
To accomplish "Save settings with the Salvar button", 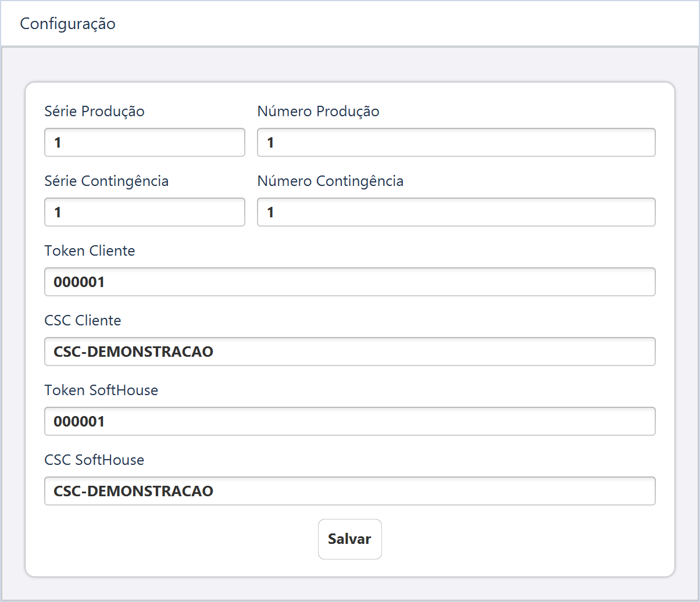I will (x=350, y=539).
